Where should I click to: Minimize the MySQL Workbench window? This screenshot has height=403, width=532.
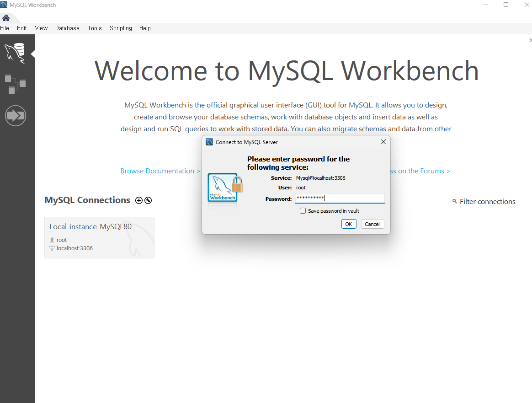[485, 5]
